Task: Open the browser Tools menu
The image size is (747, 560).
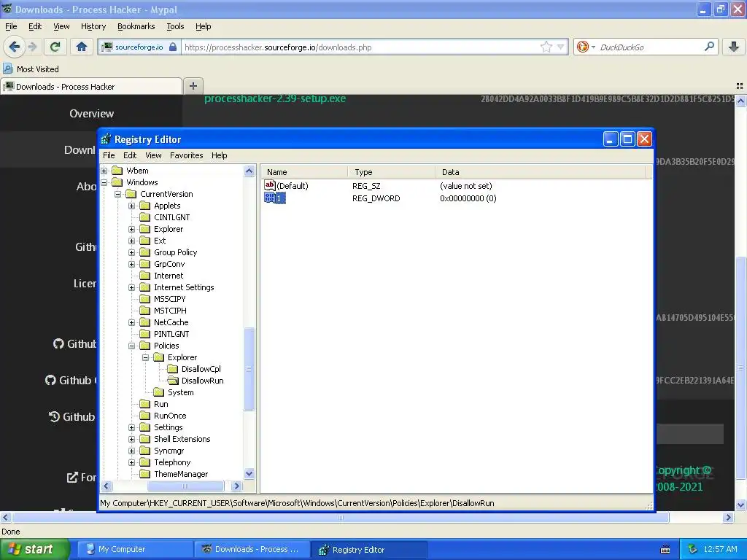Action: [175, 26]
